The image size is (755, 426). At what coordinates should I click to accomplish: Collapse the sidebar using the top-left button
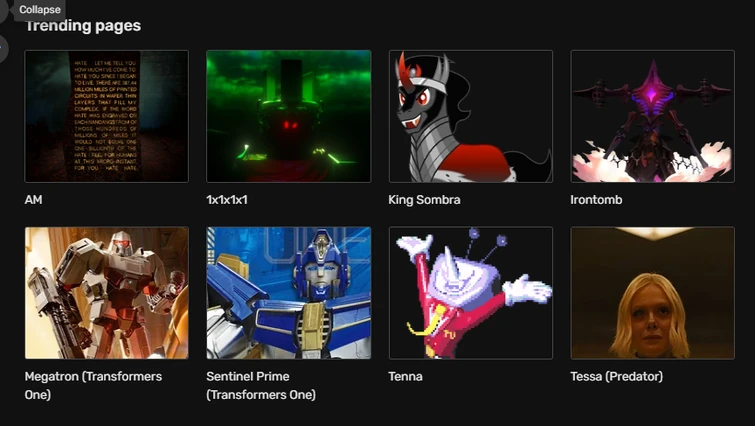(x=3, y=10)
